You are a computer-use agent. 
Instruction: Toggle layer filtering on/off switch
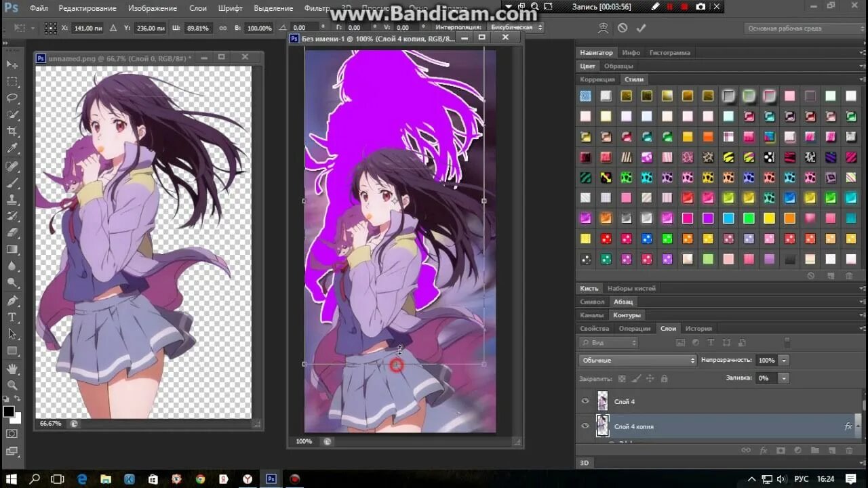pyautogui.click(x=787, y=343)
